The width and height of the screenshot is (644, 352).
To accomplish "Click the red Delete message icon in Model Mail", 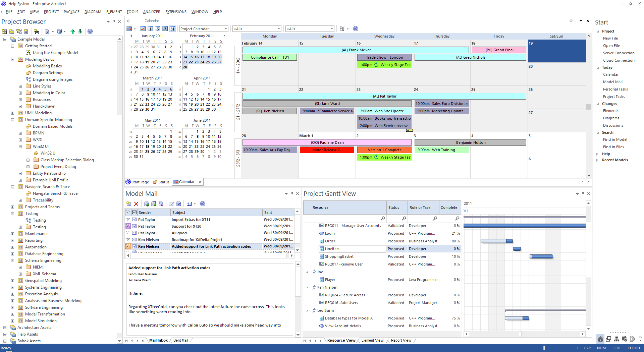I will 136,204.
